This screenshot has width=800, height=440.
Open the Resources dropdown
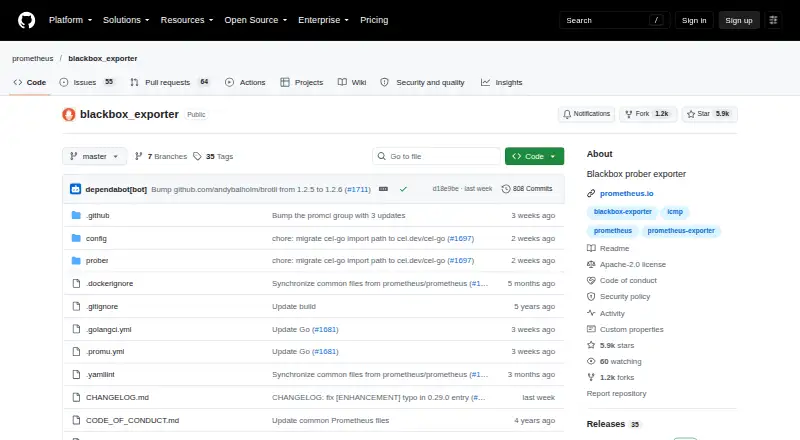[x=187, y=20]
